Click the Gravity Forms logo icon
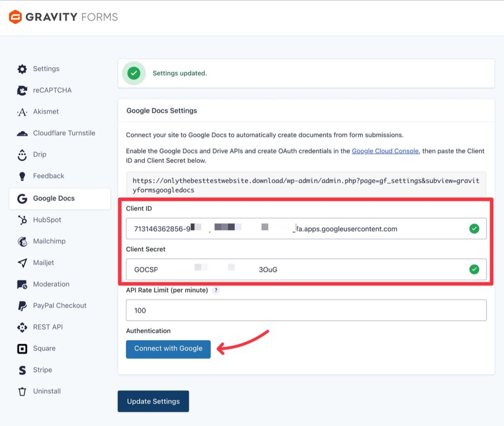The image size is (504, 426). tap(15, 17)
